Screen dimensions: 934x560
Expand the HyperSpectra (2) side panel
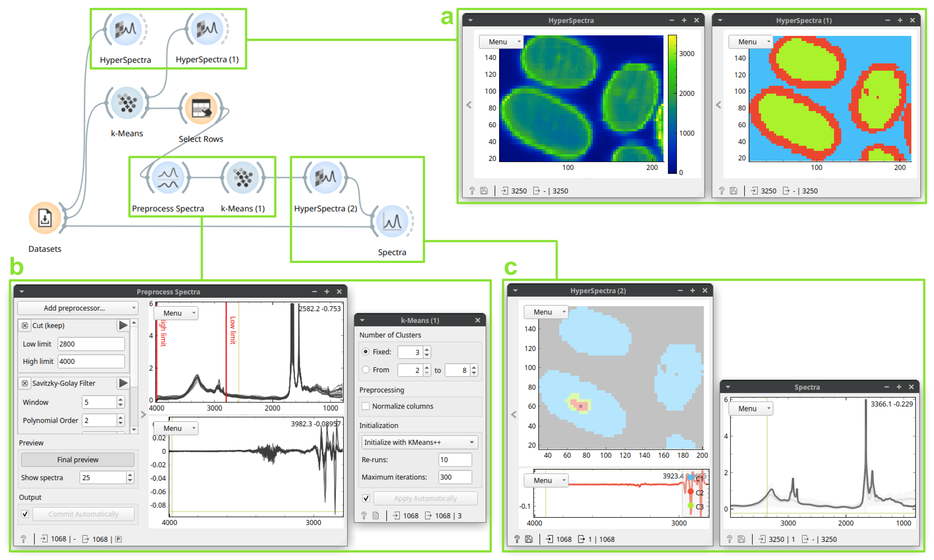point(514,415)
